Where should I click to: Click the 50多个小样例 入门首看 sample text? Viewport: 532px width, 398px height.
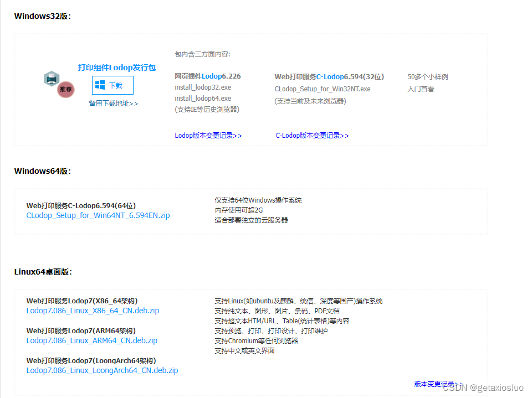pos(427,81)
